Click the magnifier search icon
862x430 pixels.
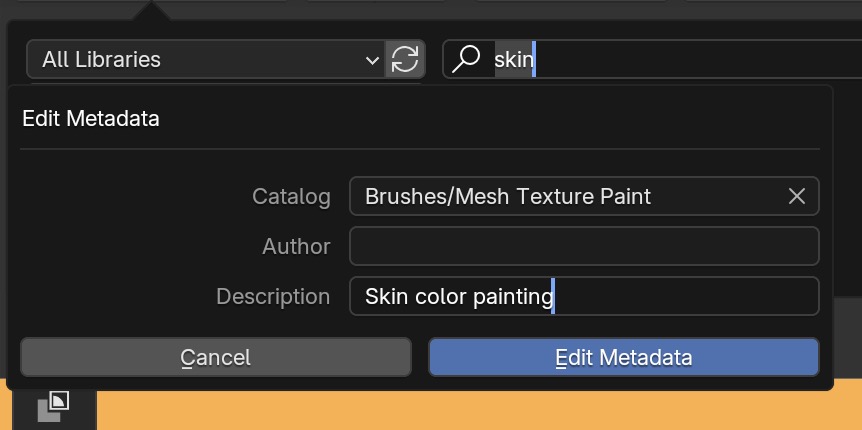(466, 59)
